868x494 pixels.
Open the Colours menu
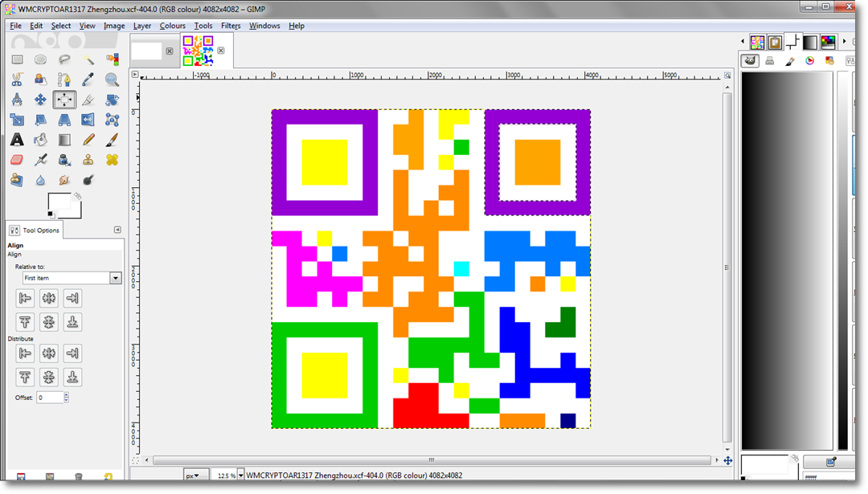[x=172, y=26]
